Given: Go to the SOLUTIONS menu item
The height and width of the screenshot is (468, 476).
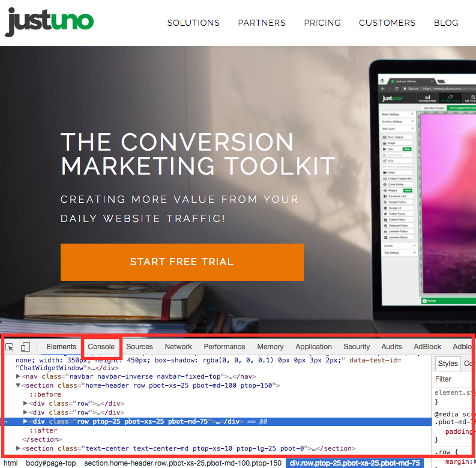Looking at the screenshot, I should (x=193, y=23).
